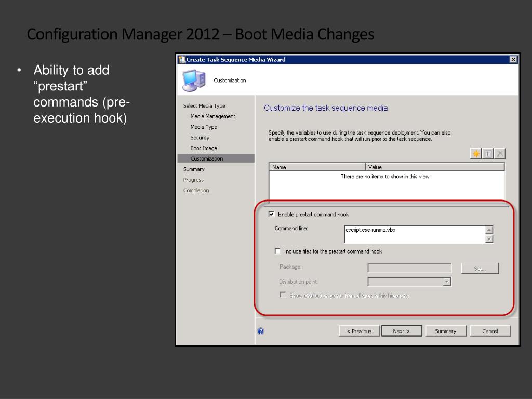Toggle Show distribution points from all sites checkbox

(283, 295)
